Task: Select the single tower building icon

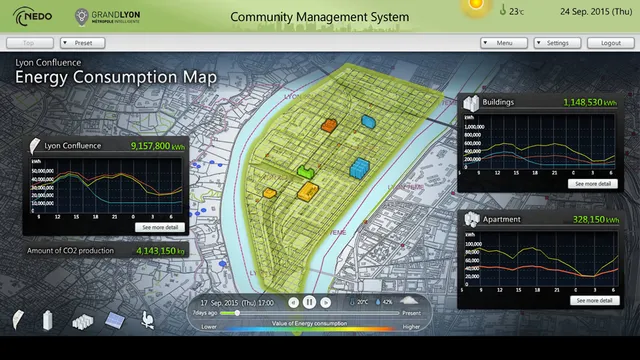Action: pyautogui.click(x=48, y=320)
